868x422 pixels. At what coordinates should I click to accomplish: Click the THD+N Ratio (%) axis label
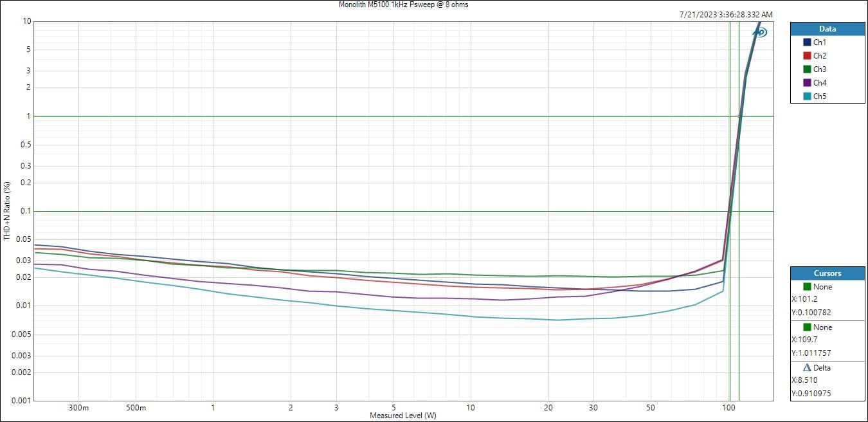pyautogui.click(x=7, y=211)
